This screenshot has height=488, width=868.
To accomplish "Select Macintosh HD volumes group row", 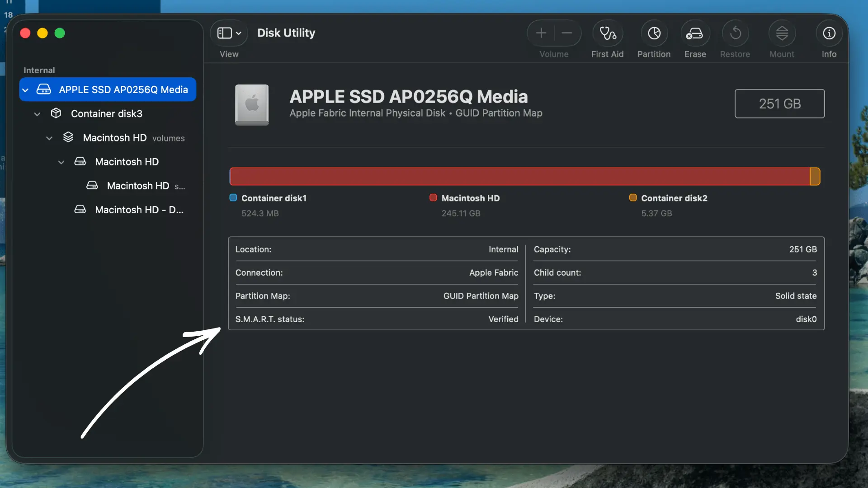I will pyautogui.click(x=108, y=137).
